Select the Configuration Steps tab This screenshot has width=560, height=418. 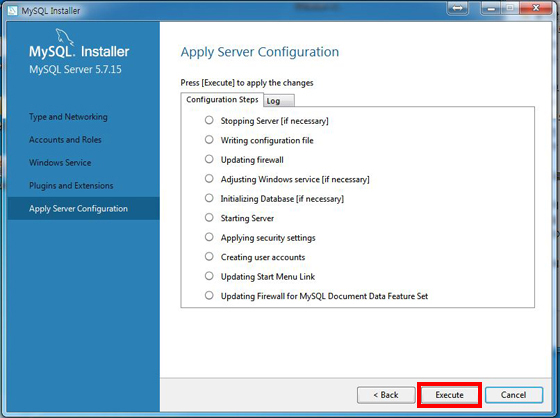[x=222, y=99]
